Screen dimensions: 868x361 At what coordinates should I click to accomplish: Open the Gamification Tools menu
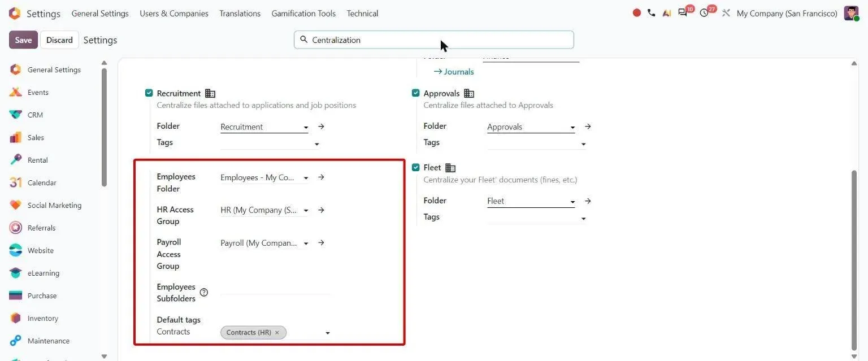coord(303,13)
